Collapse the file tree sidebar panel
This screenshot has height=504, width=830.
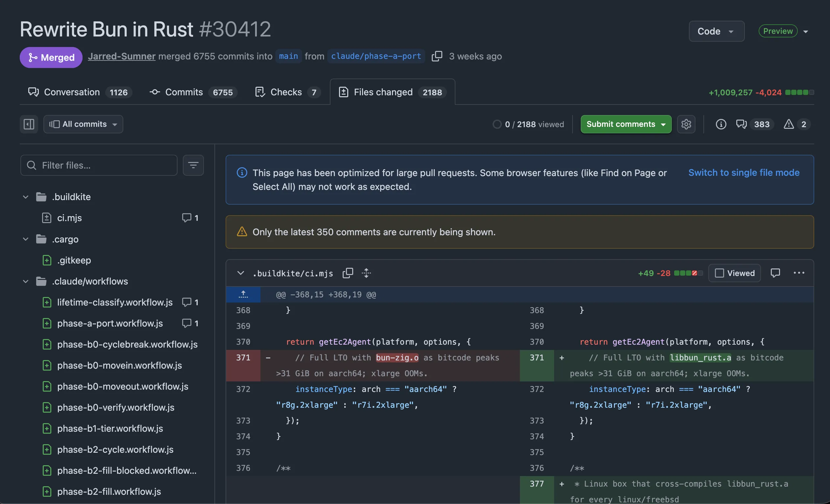(29, 124)
